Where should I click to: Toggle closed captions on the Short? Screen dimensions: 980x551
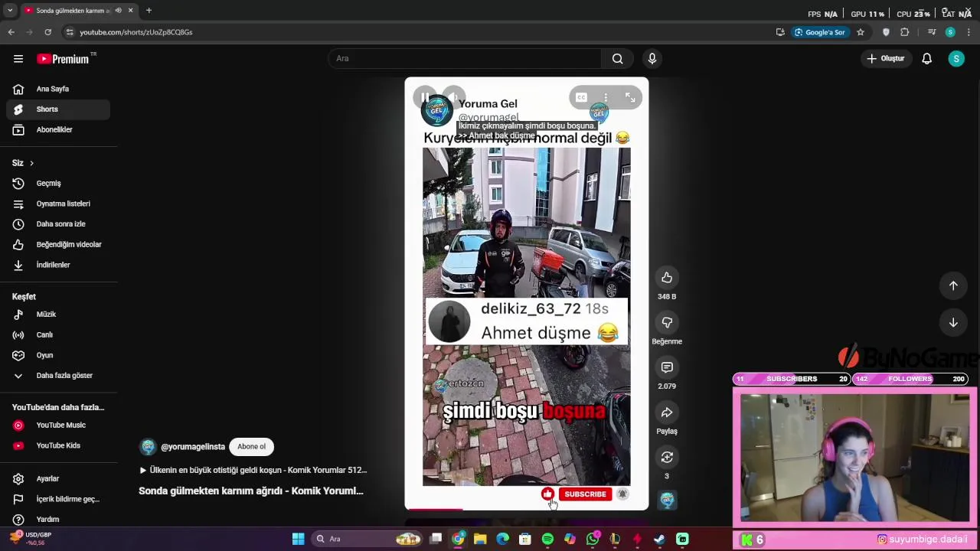(581, 97)
